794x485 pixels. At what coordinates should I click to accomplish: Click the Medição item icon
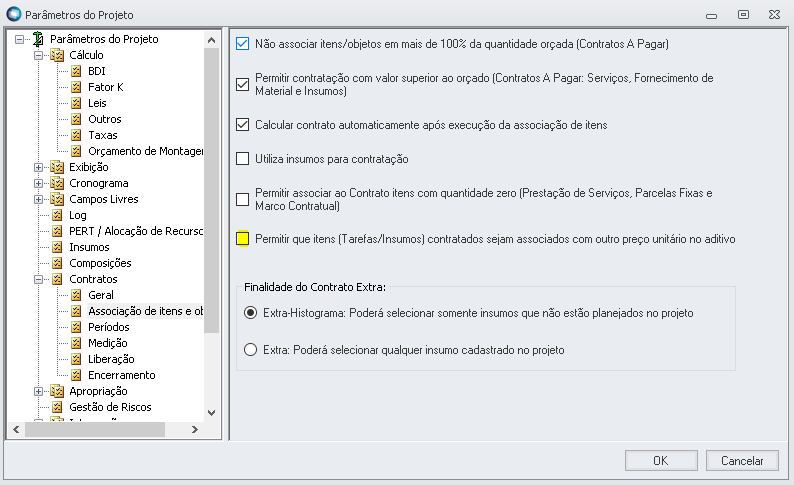pyautogui.click(x=76, y=343)
